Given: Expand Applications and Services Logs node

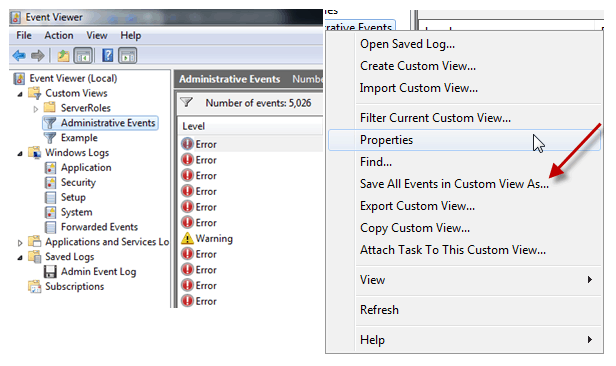Looking at the screenshot, I should pyautogui.click(x=20, y=243).
